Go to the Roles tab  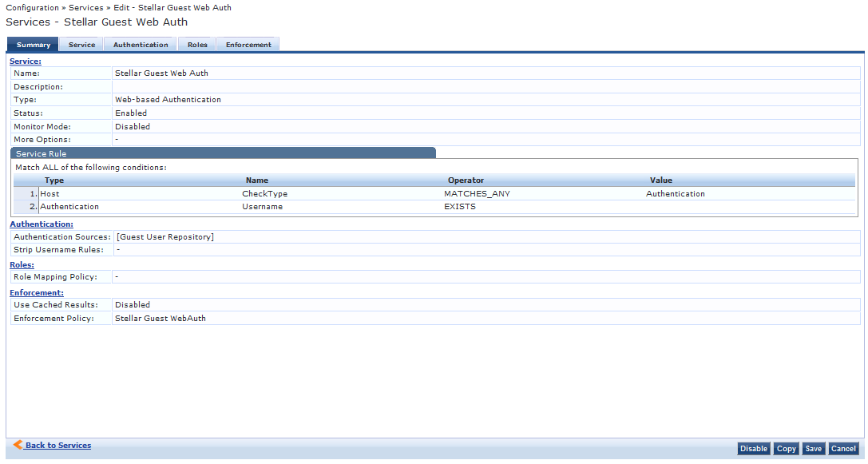(x=197, y=45)
